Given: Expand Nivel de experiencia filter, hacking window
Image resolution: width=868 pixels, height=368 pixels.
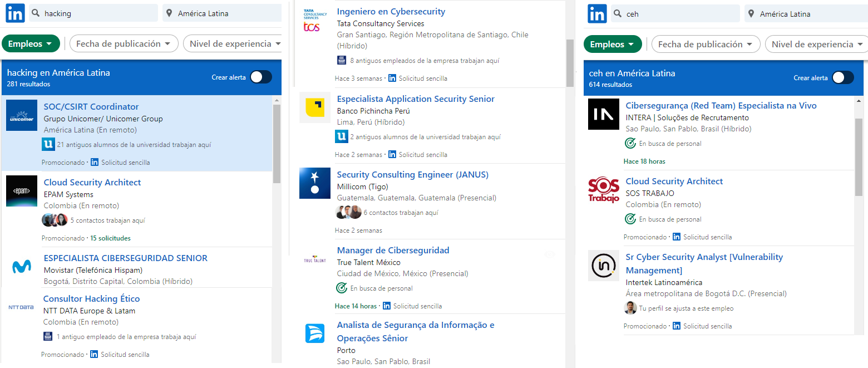Looking at the screenshot, I should point(233,43).
